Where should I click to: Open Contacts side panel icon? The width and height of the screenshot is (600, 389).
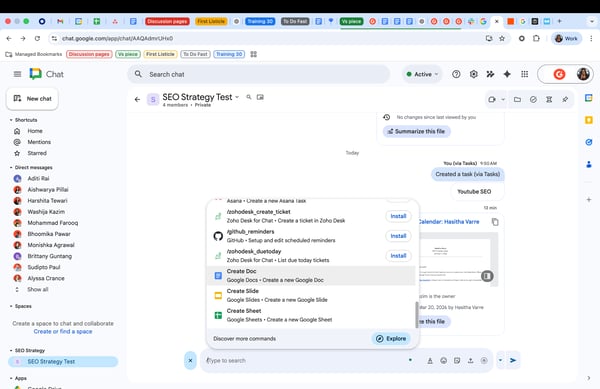pyautogui.click(x=589, y=164)
